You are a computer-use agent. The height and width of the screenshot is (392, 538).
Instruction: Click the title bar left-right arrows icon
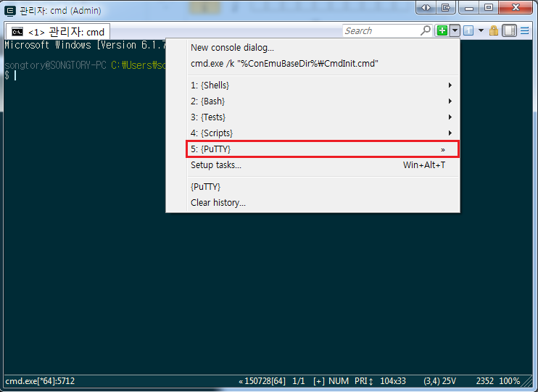coord(426,7)
